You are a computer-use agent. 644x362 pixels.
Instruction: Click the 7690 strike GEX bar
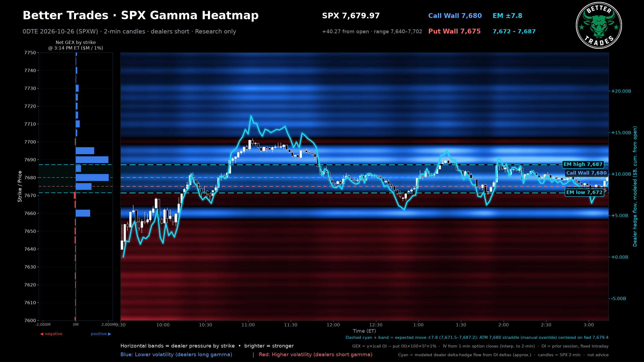92,160
